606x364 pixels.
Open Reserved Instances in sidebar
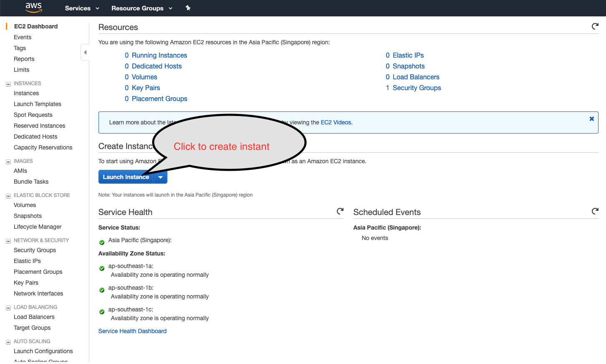40,126
